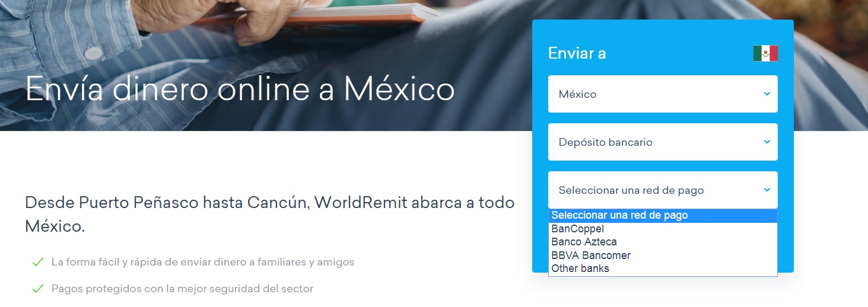Open the Depósito bancario delivery method dropdown
This screenshot has width=868, height=307.
[662, 142]
